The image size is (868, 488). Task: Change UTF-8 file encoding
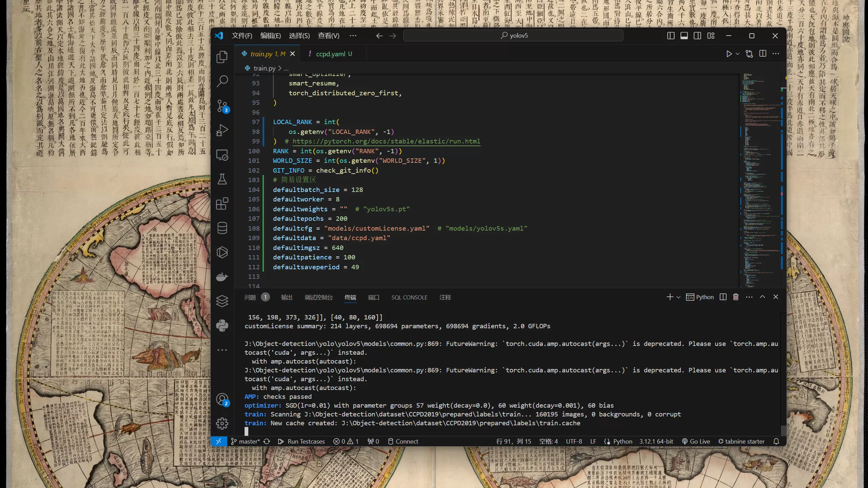tap(574, 441)
